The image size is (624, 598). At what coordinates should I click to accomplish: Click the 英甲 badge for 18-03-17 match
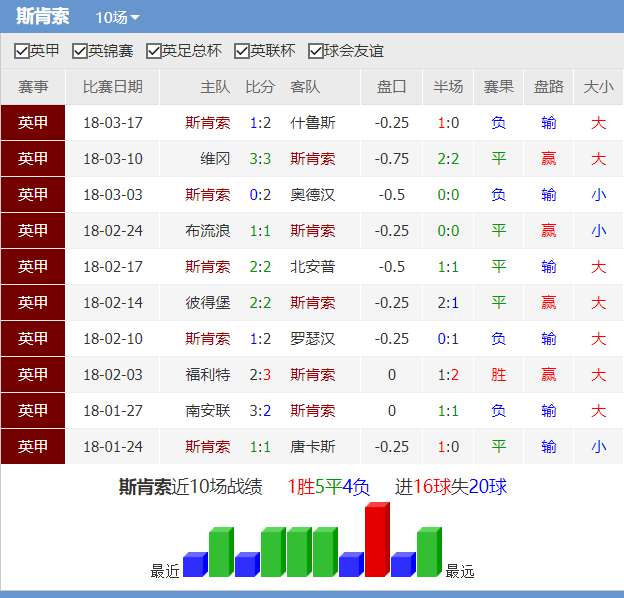pyautogui.click(x=33, y=123)
